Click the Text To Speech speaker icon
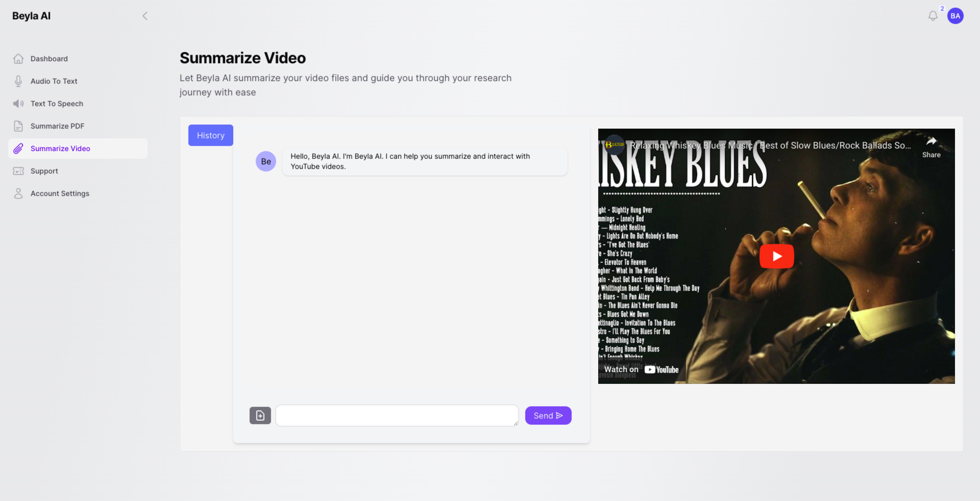Screen dimensions: 980x501 (18, 103)
